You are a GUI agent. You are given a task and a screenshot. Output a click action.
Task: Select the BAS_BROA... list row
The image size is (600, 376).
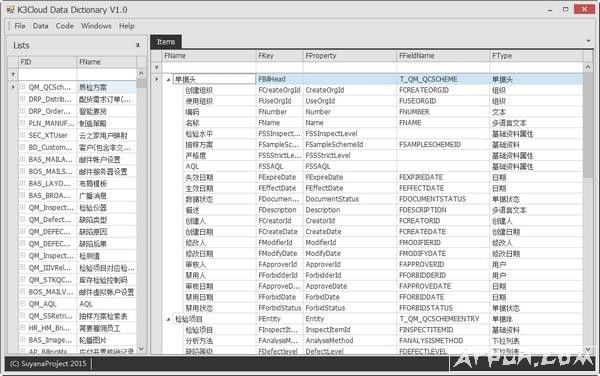pos(77,195)
